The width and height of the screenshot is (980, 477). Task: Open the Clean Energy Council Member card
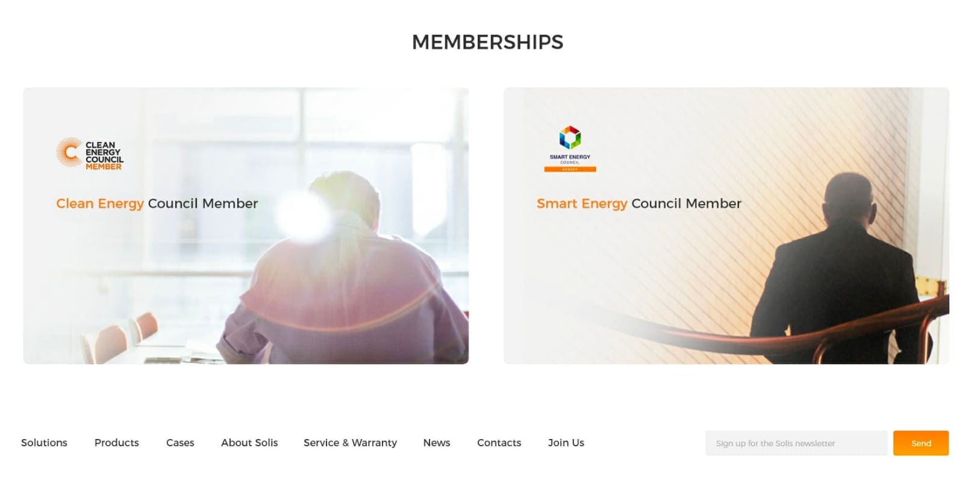(246, 226)
